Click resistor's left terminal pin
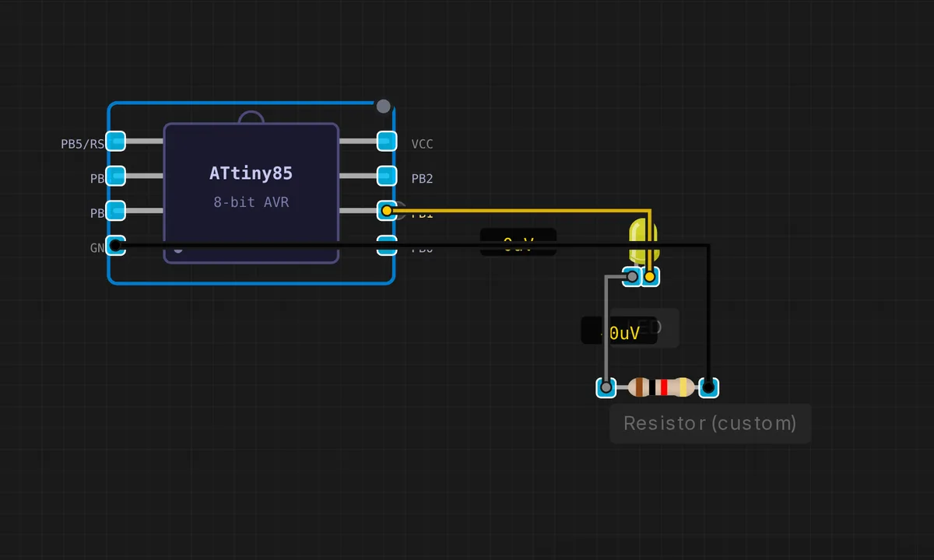934x560 pixels. click(606, 387)
